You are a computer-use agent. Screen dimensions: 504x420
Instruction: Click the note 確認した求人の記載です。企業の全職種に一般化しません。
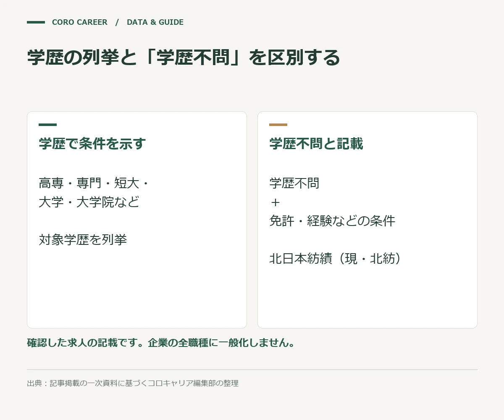(161, 343)
